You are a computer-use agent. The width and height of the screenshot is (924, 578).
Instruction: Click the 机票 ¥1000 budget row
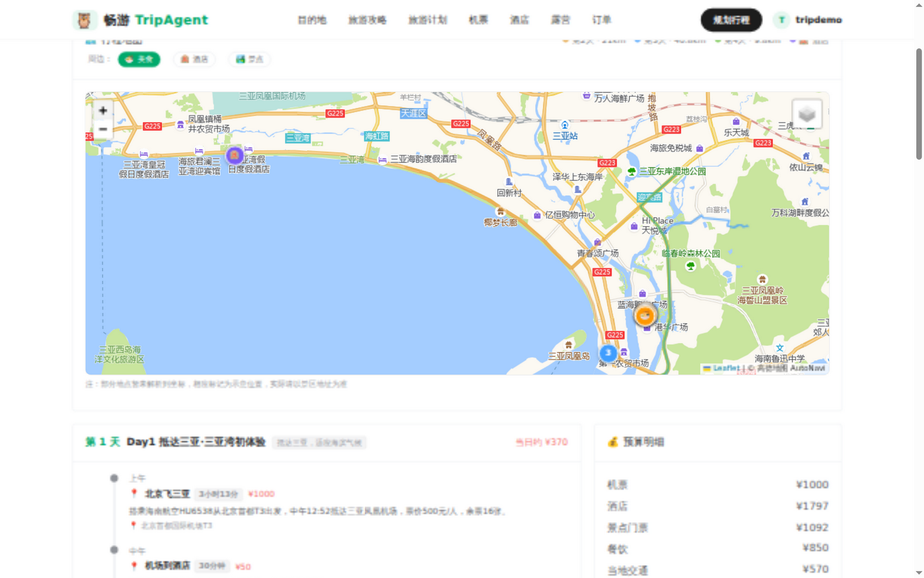pos(718,484)
